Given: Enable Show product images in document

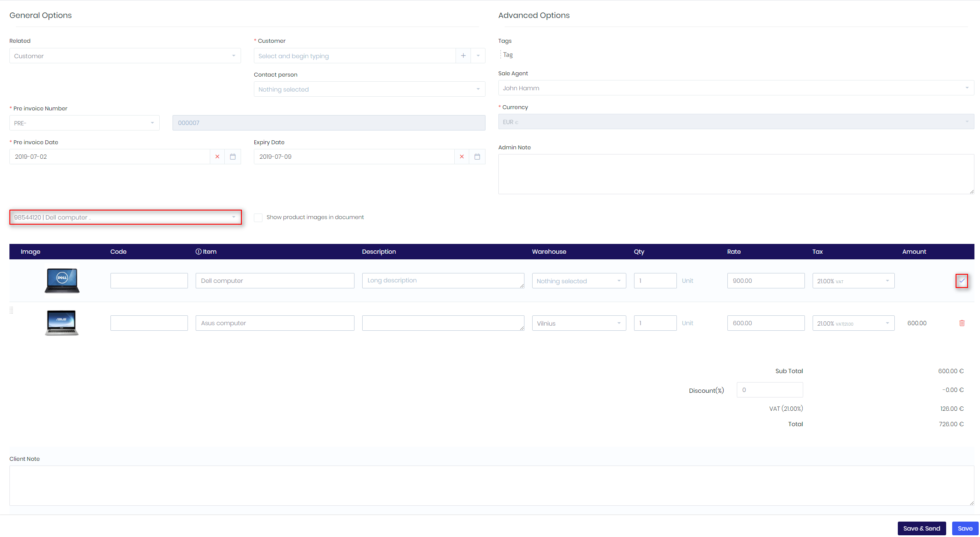Looking at the screenshot, I should pyautogui.click(x=258, y=217).
